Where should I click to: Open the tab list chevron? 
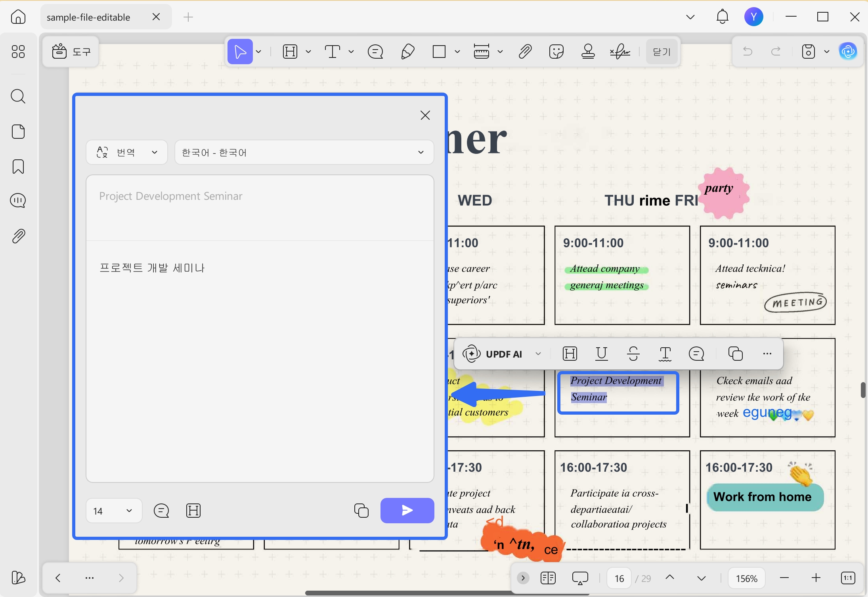click(x=690, y=17)
